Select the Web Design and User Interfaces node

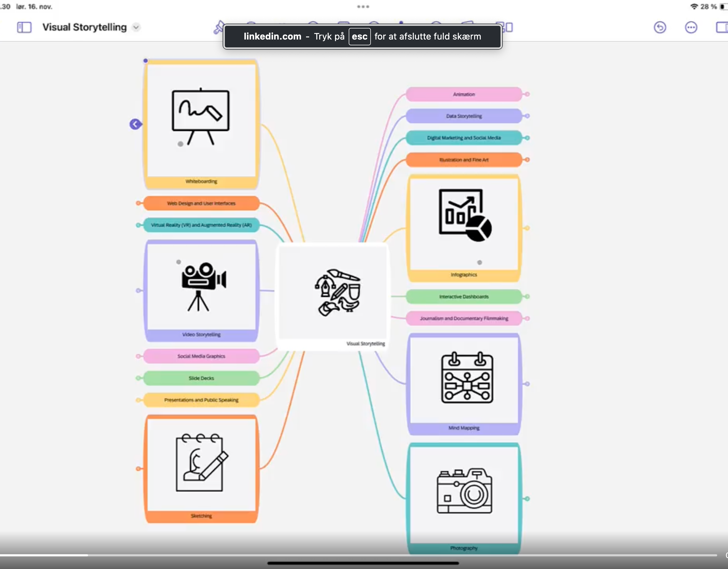[x=201, y=203]
